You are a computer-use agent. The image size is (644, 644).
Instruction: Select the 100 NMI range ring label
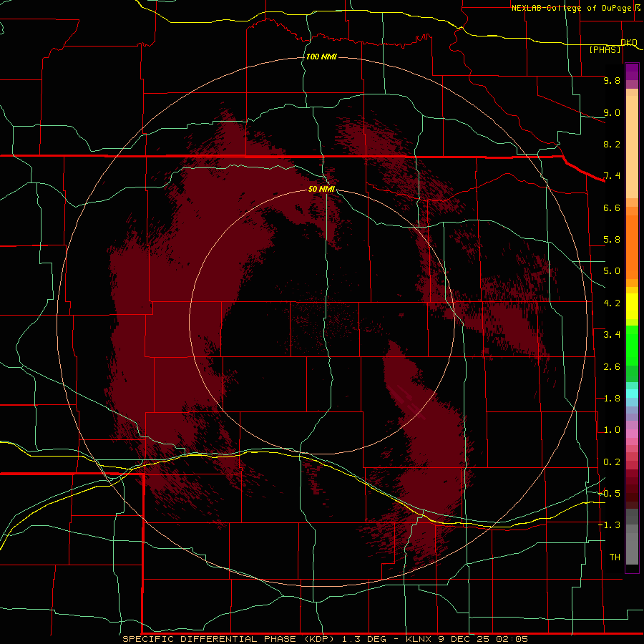[x=321, y=57]
